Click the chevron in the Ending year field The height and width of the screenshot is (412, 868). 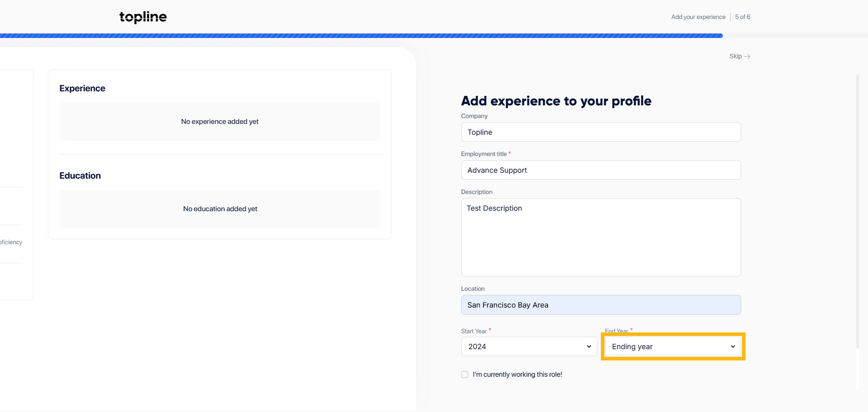click(732, 346)
